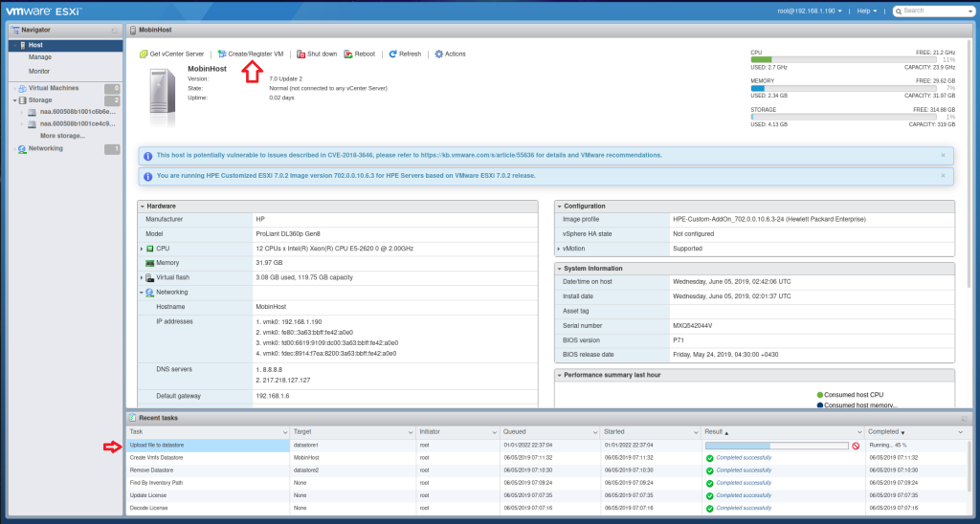The image size is (980, 524).
Task: Dismiss the HPE Customized image banner
Action: point(943,176)
